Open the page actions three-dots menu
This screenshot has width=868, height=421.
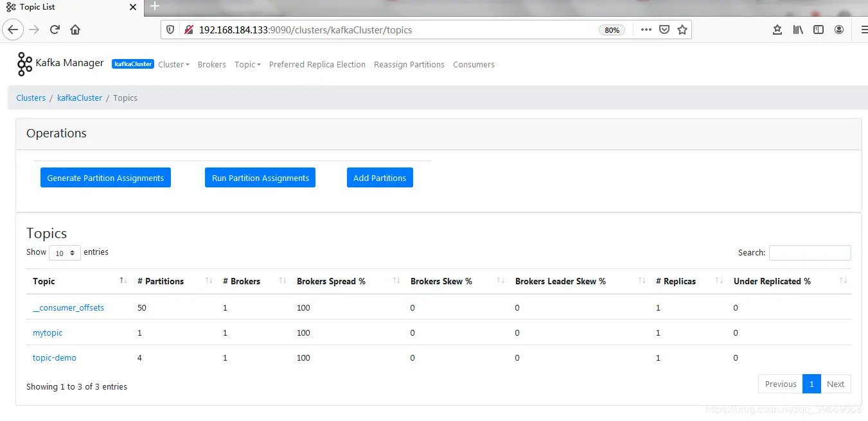(x=646, y=30)
